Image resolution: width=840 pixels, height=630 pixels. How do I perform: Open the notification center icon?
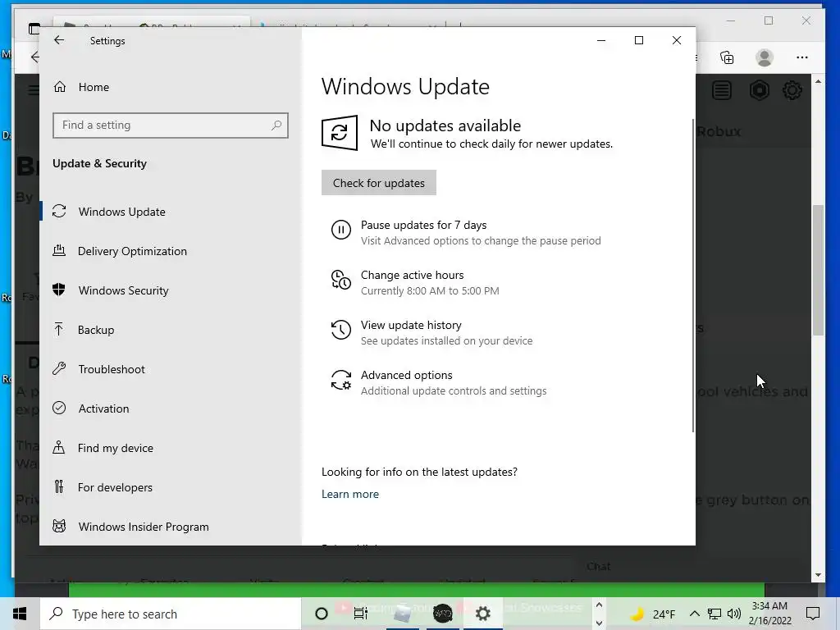click(x=813, y=614)
